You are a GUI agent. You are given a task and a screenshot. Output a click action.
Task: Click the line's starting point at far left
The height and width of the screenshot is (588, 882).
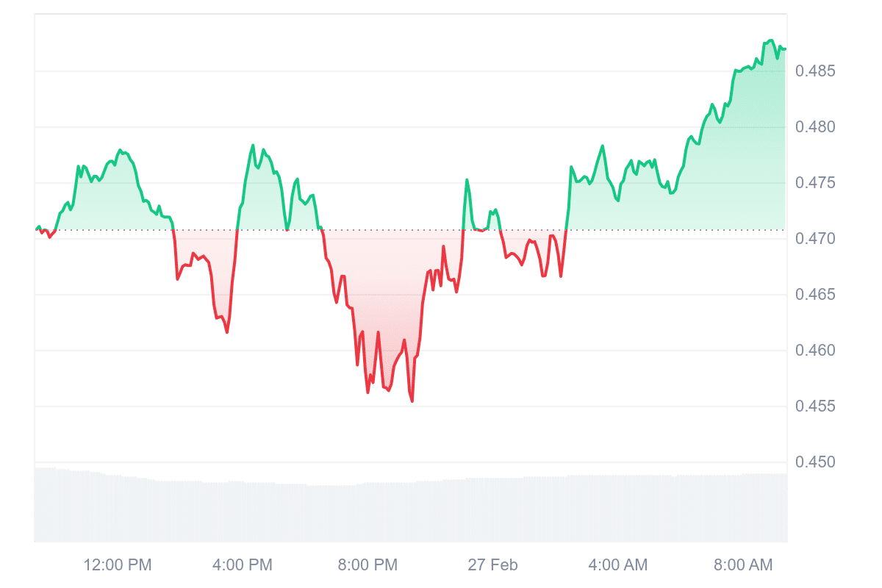[x=36, y=229]
